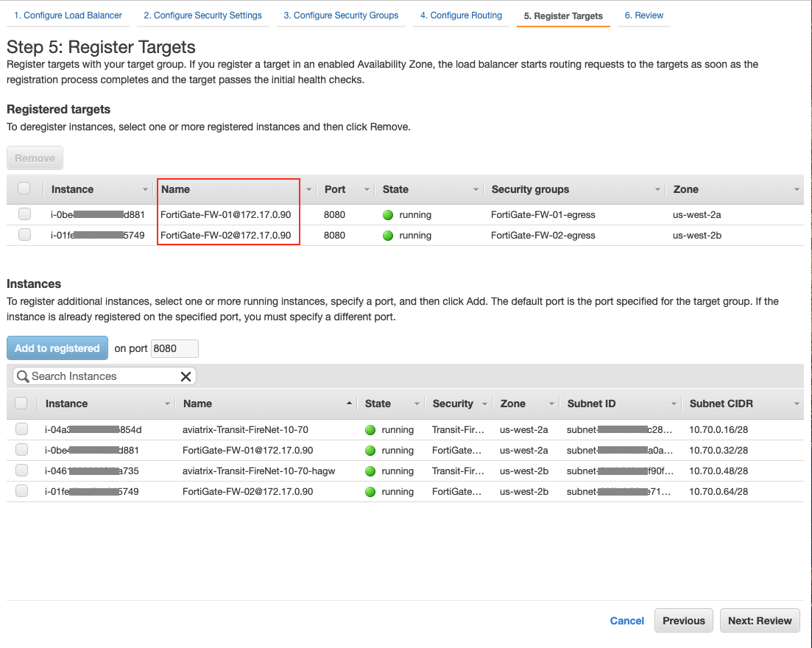The image size is (812, 648).
Task: Open the Port column filter dropdown
Action: tap(366, 190)
